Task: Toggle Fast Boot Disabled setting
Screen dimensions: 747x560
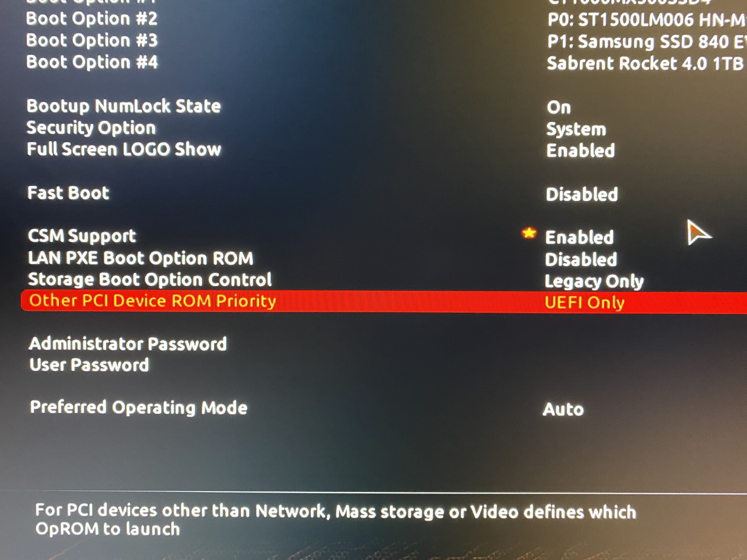Action: (x=582, y=194)
